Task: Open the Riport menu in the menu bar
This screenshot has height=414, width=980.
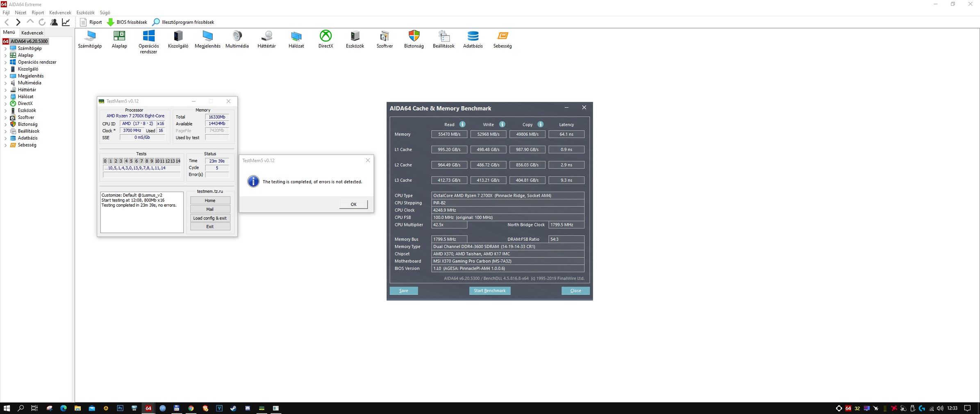Action: (x=38, y=13)
